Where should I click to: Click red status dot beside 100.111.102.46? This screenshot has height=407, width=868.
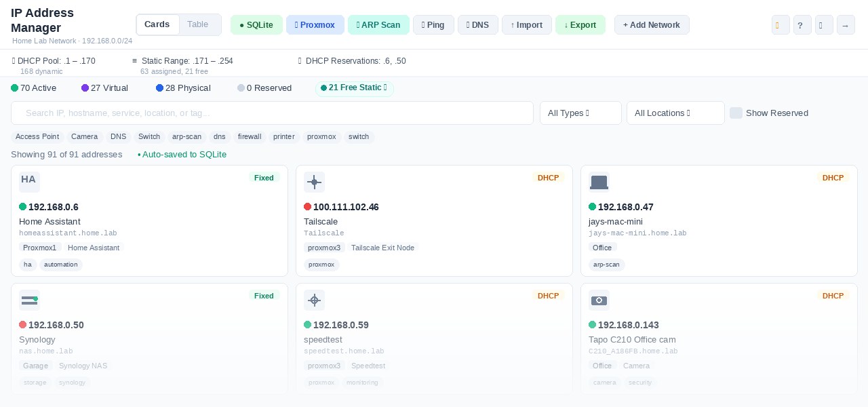point(307,207)
